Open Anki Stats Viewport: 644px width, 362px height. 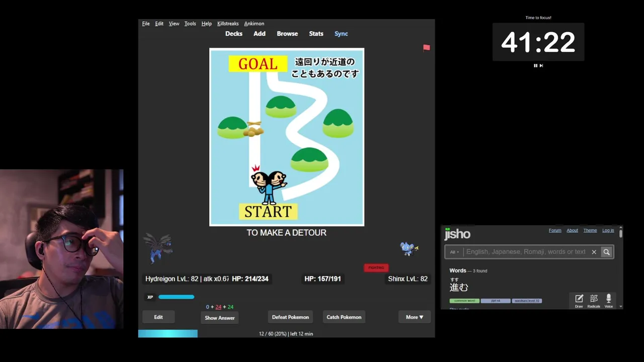tap(316, 34)
